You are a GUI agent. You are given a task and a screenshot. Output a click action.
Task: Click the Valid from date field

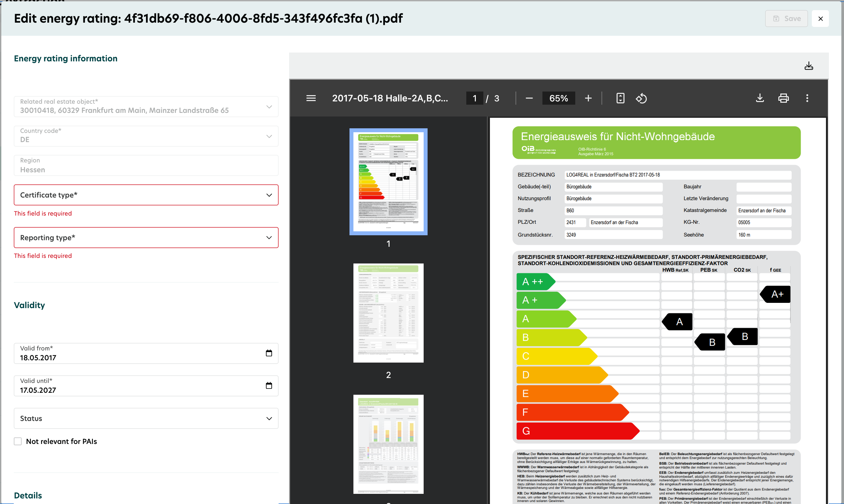146,353
